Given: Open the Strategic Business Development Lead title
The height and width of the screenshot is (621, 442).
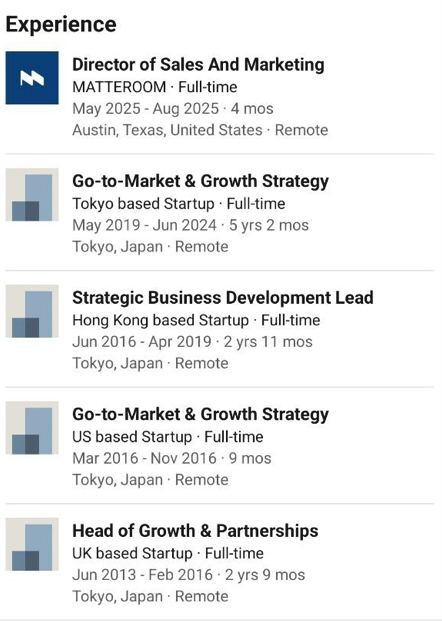Looking at the screenshot, I should [223, 298].
